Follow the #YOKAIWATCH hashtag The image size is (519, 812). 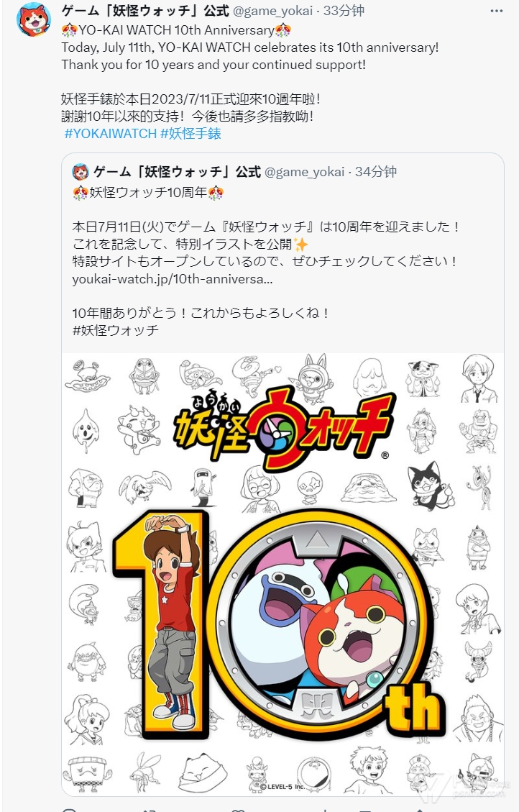pyautogui.click(x=110, y=133)
